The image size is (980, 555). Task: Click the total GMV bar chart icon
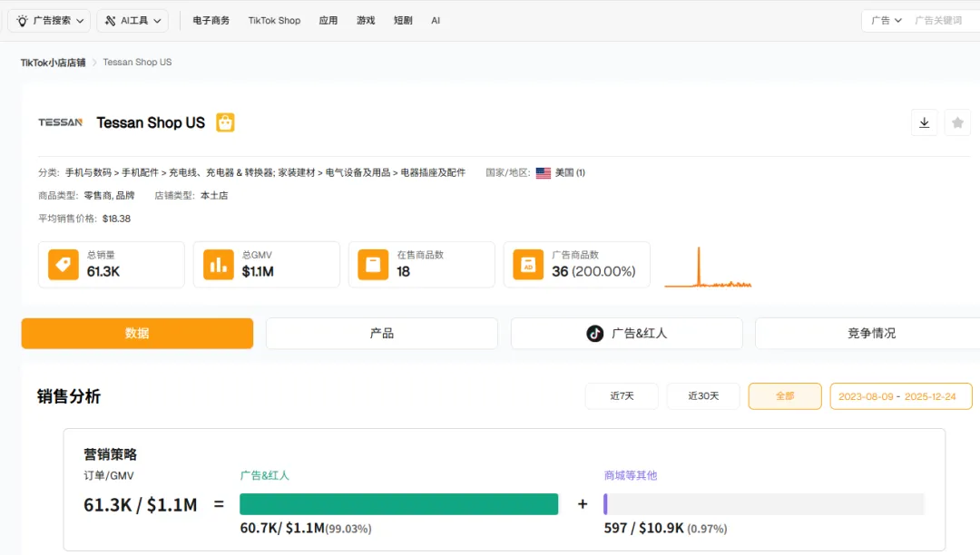(219, 265)
